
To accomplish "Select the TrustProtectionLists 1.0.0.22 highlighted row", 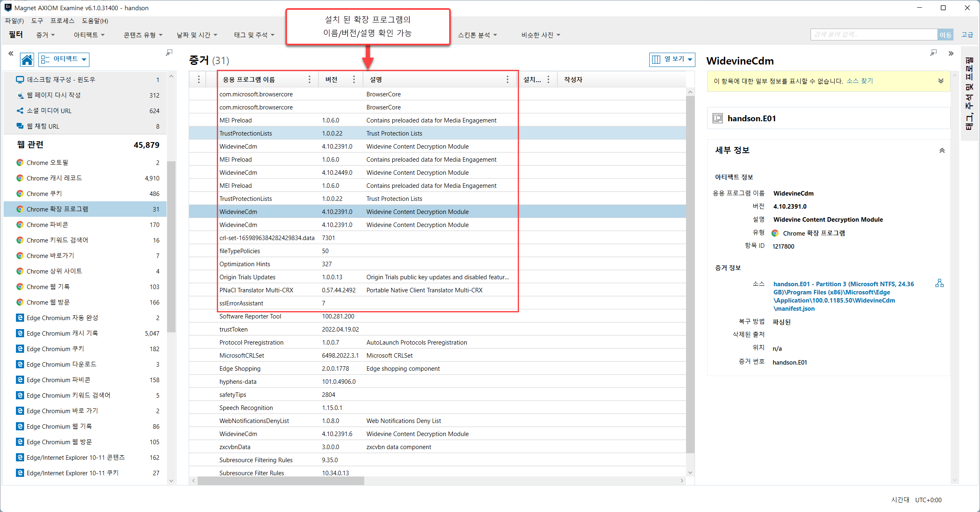I will pyautogui.click(x=437, y=134).
